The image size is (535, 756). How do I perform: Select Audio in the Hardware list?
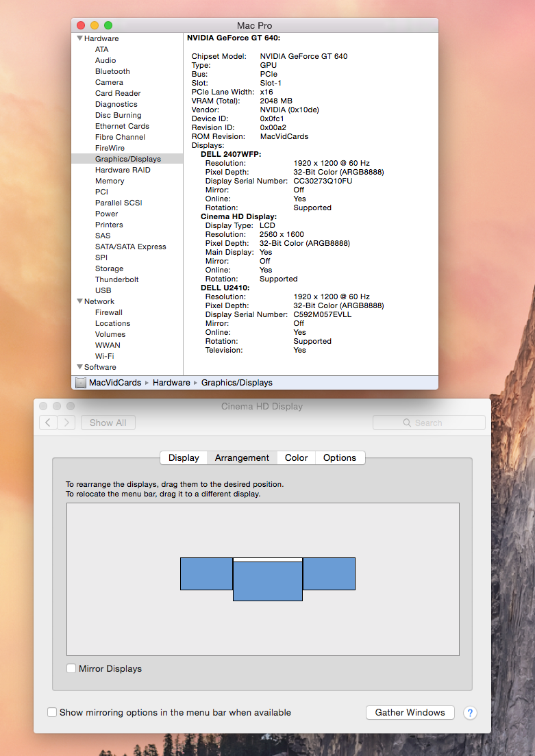pyautogui.click(x=105, y=60)
